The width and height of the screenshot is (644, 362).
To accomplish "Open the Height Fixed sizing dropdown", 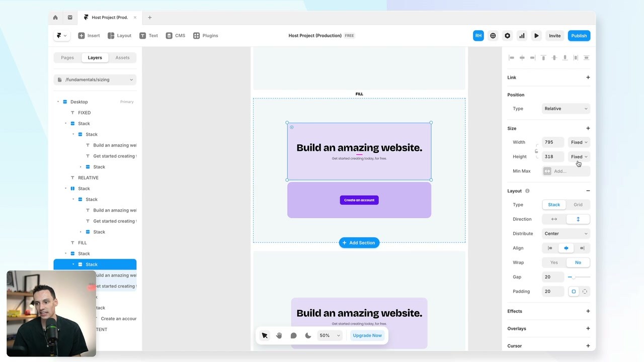I will click(579, 157).
